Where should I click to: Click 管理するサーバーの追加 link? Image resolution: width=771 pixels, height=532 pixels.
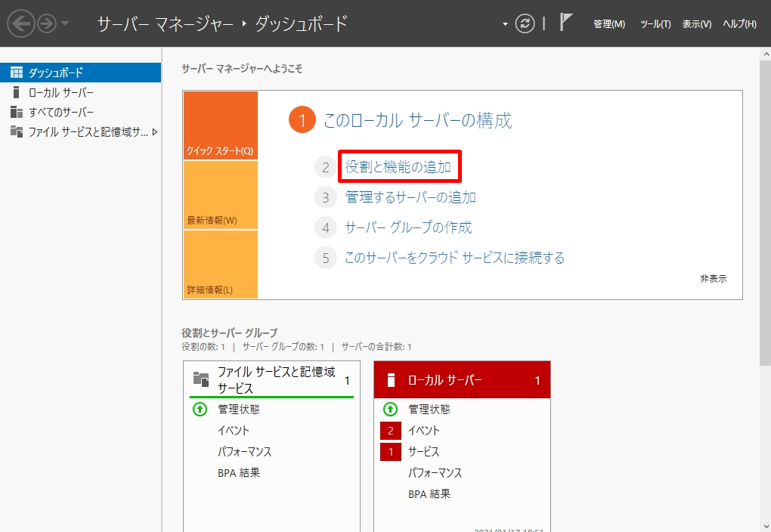[x=410, y=197]
